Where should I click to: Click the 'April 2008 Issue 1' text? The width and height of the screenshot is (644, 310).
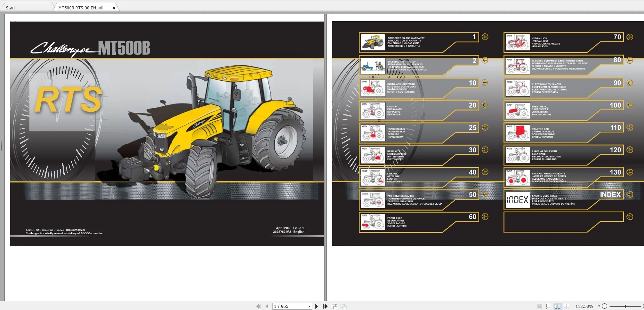pos(290,228)
